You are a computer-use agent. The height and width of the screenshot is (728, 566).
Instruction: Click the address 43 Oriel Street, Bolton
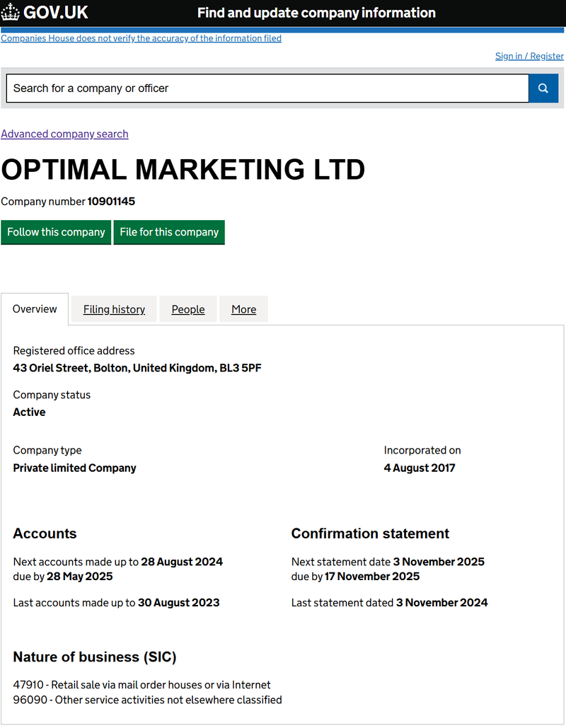coord(137,368)
